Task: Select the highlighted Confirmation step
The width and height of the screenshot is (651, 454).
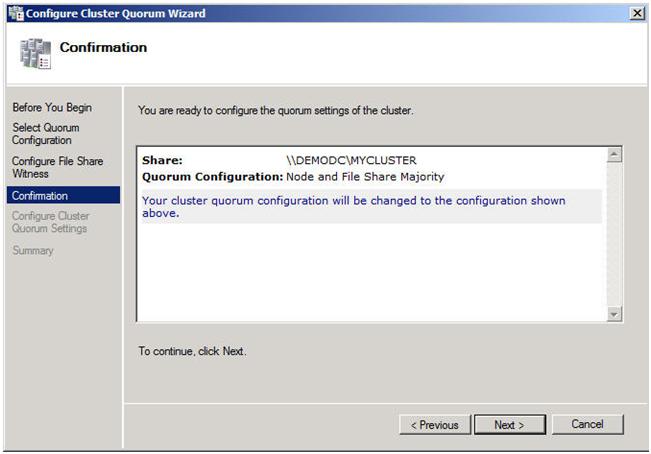Action: tap(40, 196)
